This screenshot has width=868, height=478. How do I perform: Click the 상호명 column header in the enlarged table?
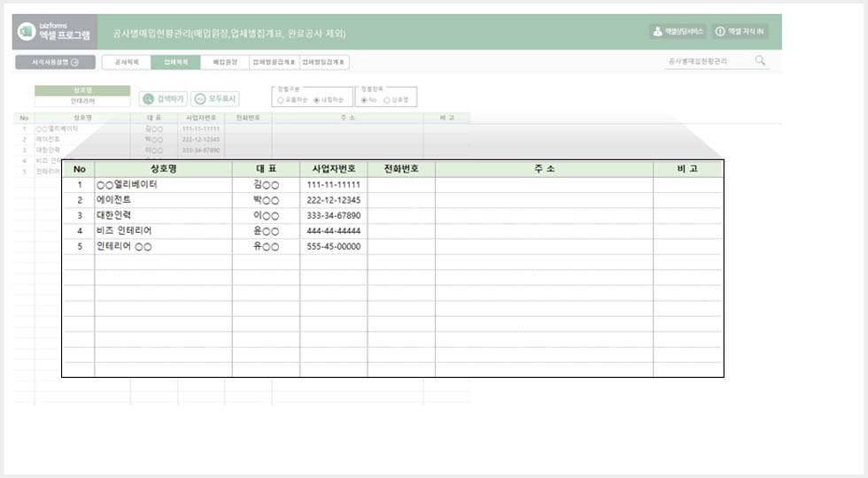163,169
